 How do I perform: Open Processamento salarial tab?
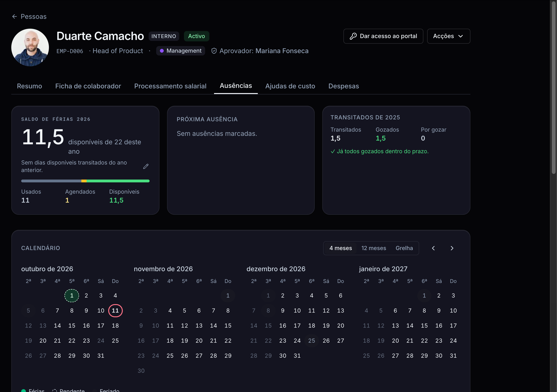(x=170, y=86)
